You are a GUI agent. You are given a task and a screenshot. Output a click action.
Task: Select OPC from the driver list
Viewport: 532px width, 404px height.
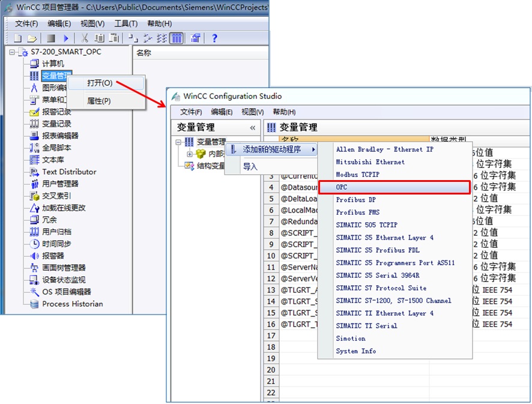394,187
